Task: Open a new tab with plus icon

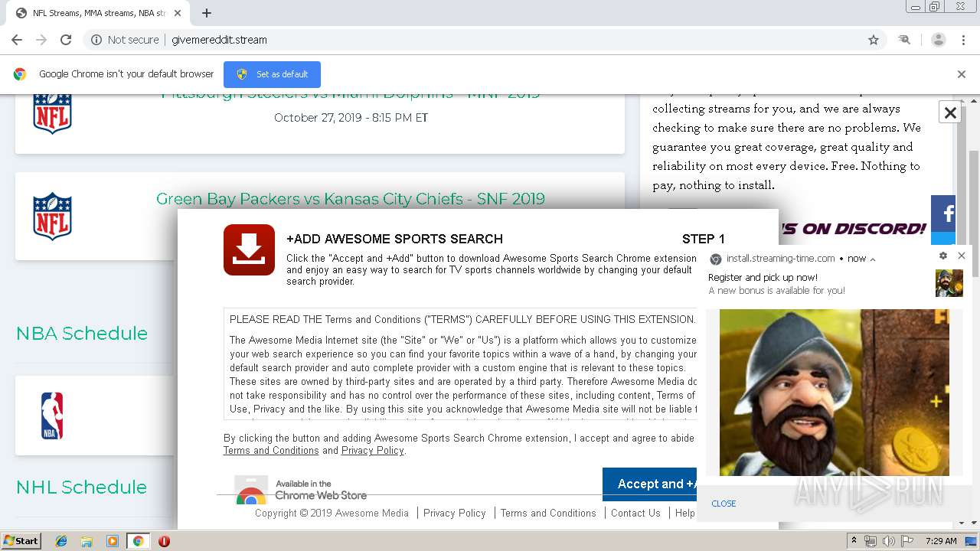Action: click(207, 13)
